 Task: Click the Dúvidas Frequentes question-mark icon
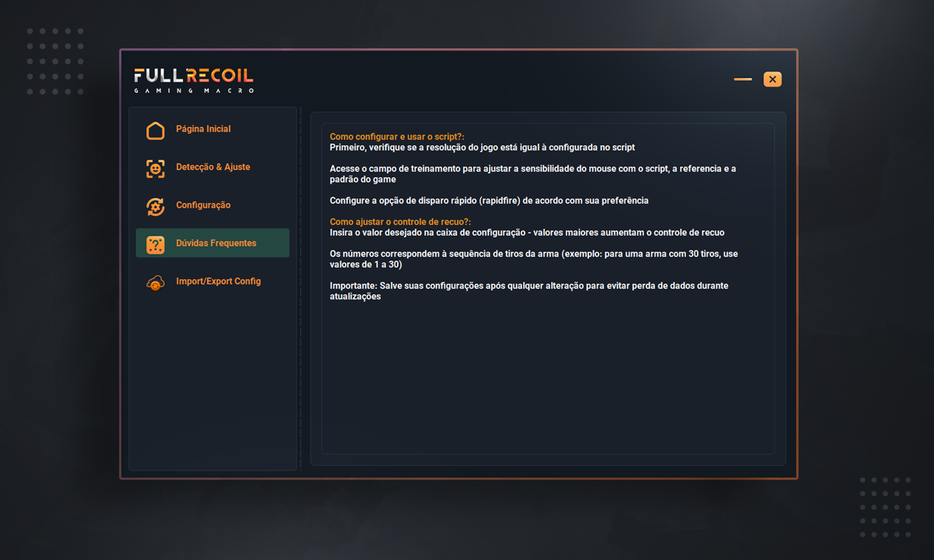(156, 244)
